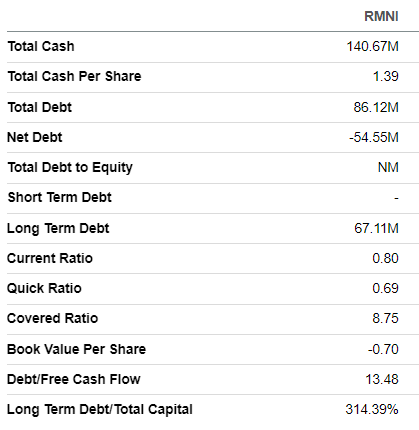Click the value 140.67M

[372, 46]
